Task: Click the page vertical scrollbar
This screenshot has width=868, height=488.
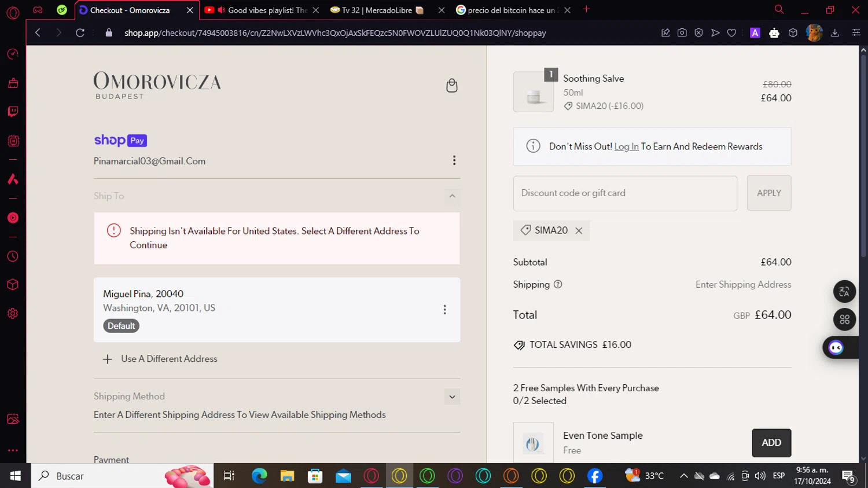Action: tap(863, 156)
